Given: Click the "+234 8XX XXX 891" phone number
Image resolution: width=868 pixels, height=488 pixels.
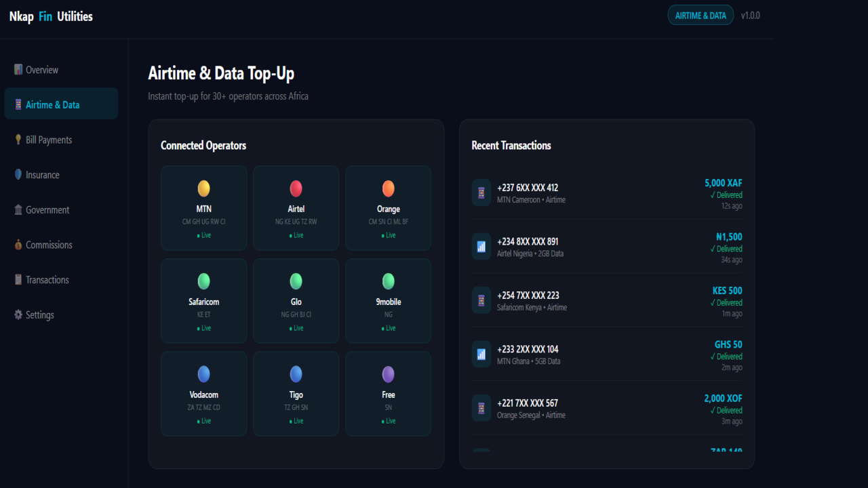Looking at the screenshot, I should pyautogui.click(x=528, y=241).
